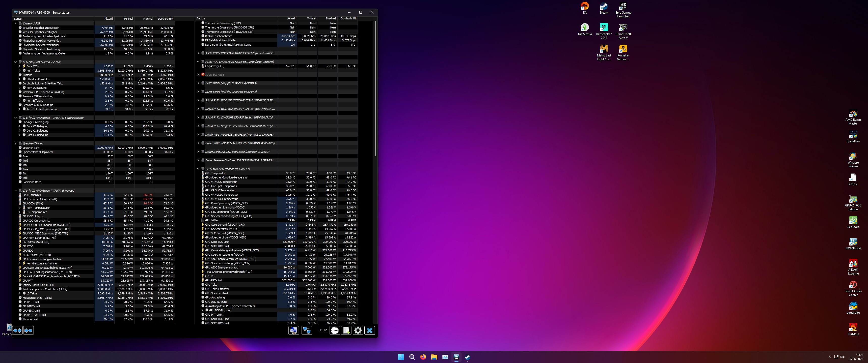Start logging with the document-plus icon

[346, 330]
